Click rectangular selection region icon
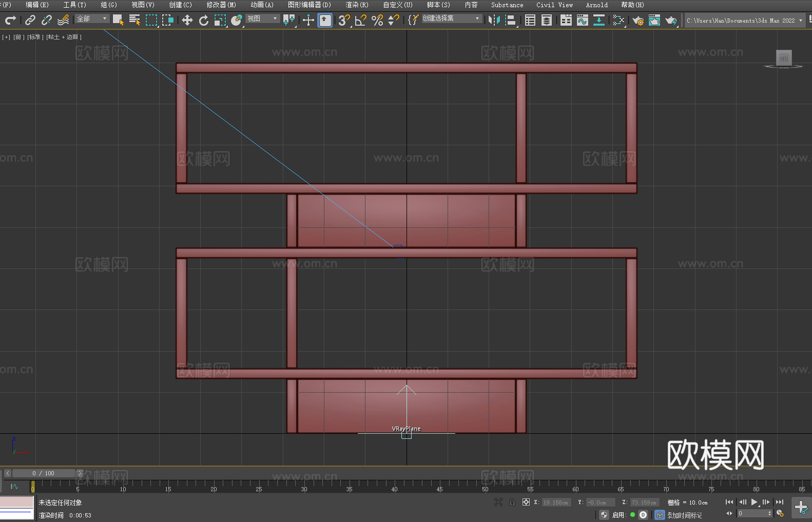The image size is (812, 522). [151, 20]
